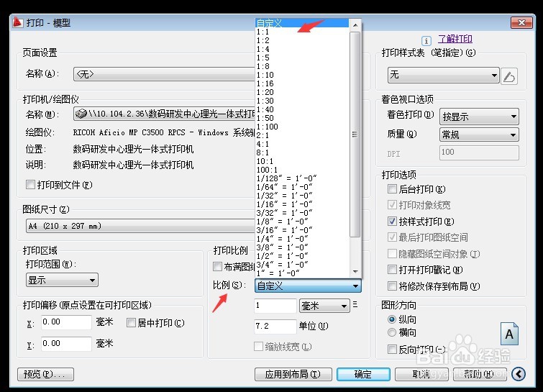Open the 毫米 unit dropdown

tap(324, 306)
